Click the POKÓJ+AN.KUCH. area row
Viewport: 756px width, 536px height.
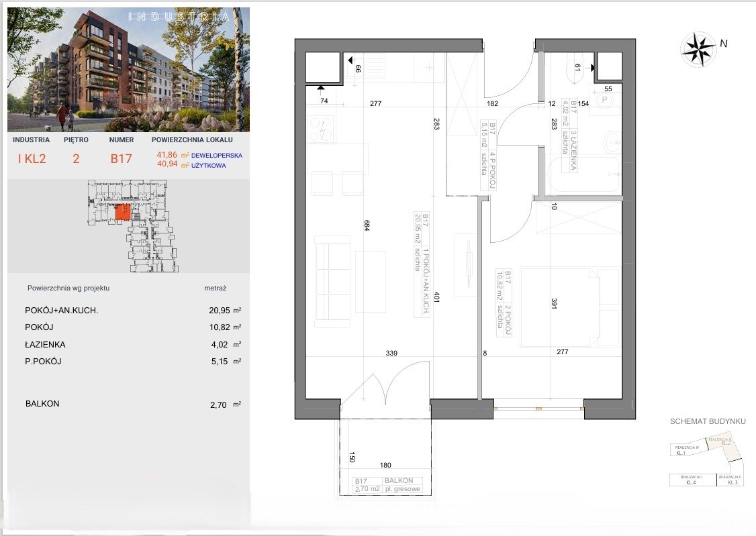pyautogui.click(x=128, y=311)
